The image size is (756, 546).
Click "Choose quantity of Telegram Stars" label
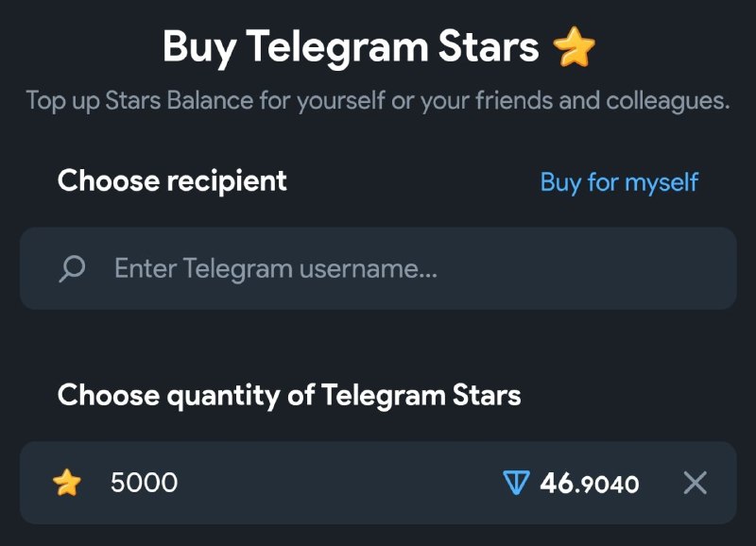tap(289, 395)
